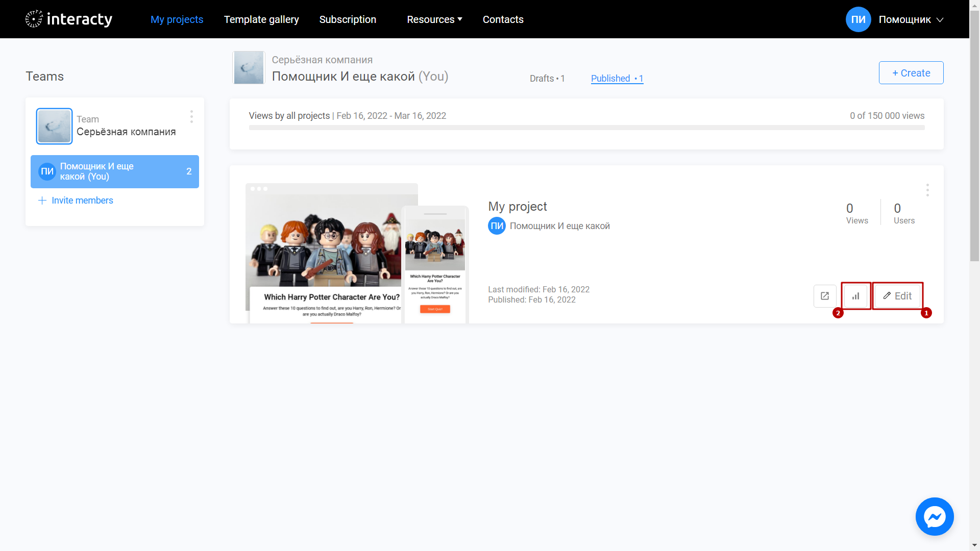Select the Published filter tab

[x=617, y=79]
